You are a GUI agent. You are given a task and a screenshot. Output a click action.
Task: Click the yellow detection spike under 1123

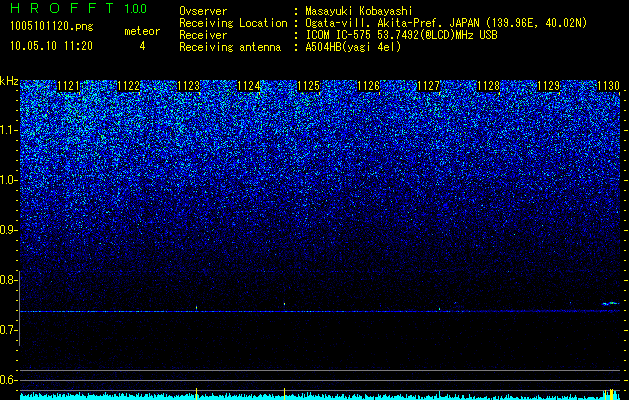point(196,393)
